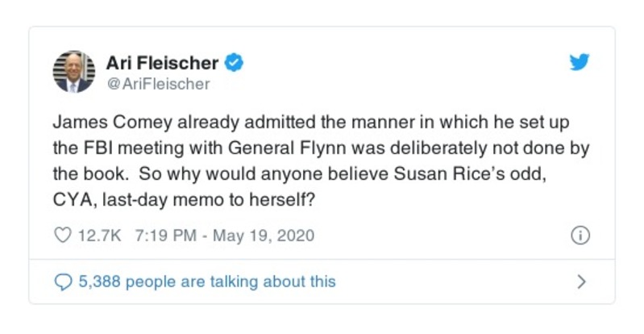Click the 12.7K likes count
644x334 pixels.
[98, 236]
